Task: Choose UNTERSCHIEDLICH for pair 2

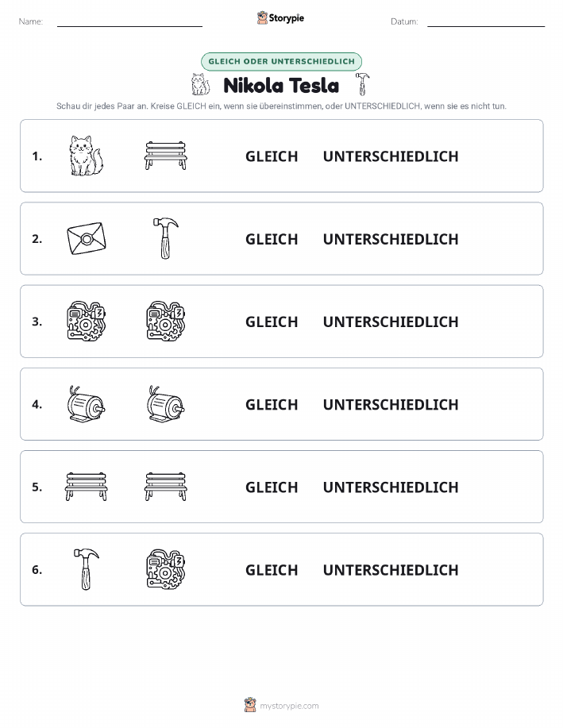Action: [x=391, y=239]
